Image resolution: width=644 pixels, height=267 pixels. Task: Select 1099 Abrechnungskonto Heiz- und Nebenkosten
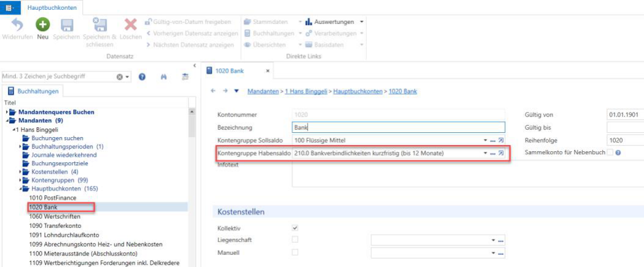coord(96,244)
